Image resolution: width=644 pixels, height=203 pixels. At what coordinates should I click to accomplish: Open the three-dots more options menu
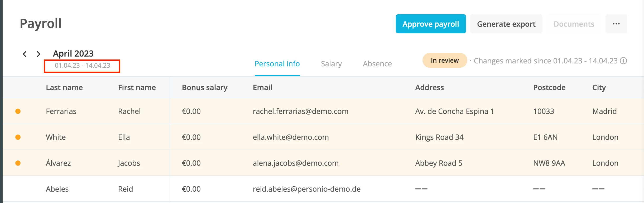coord(616,24)
